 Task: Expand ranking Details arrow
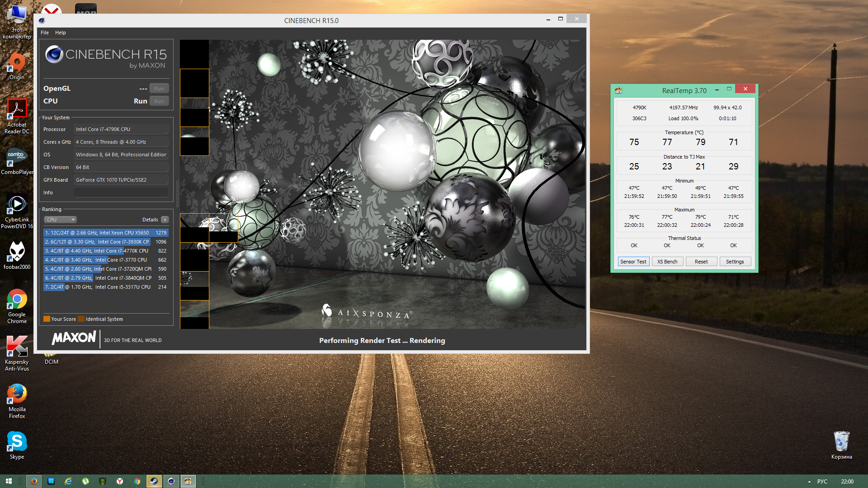pyautogui.click(x=165, y=220)
